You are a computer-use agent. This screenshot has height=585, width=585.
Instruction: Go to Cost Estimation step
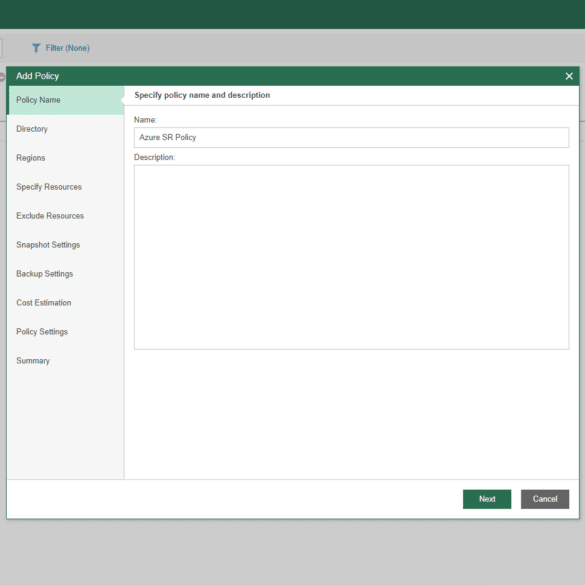coord(66,303)
